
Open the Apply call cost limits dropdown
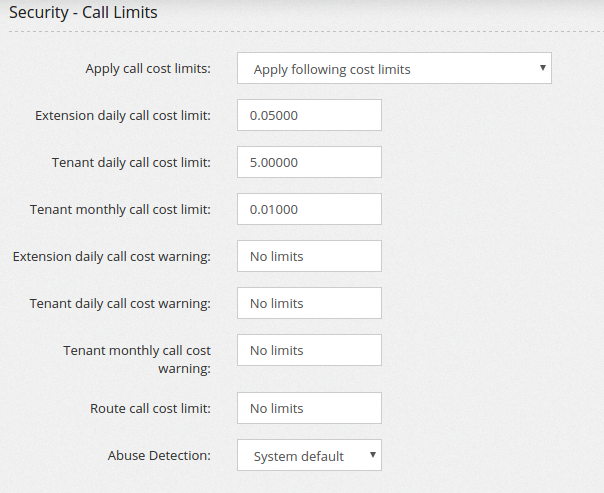click(394, 69)
